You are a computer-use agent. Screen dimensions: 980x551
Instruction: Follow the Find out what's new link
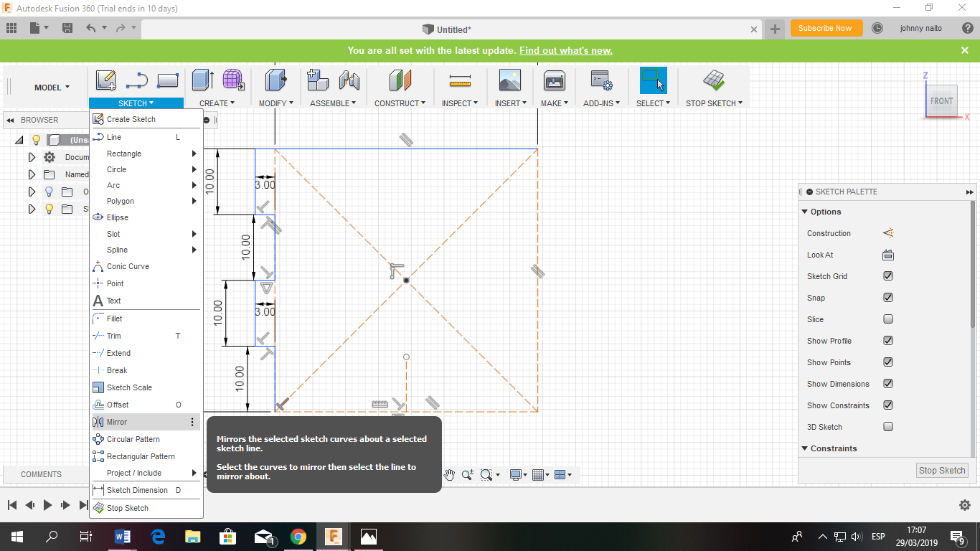point(566,50)
